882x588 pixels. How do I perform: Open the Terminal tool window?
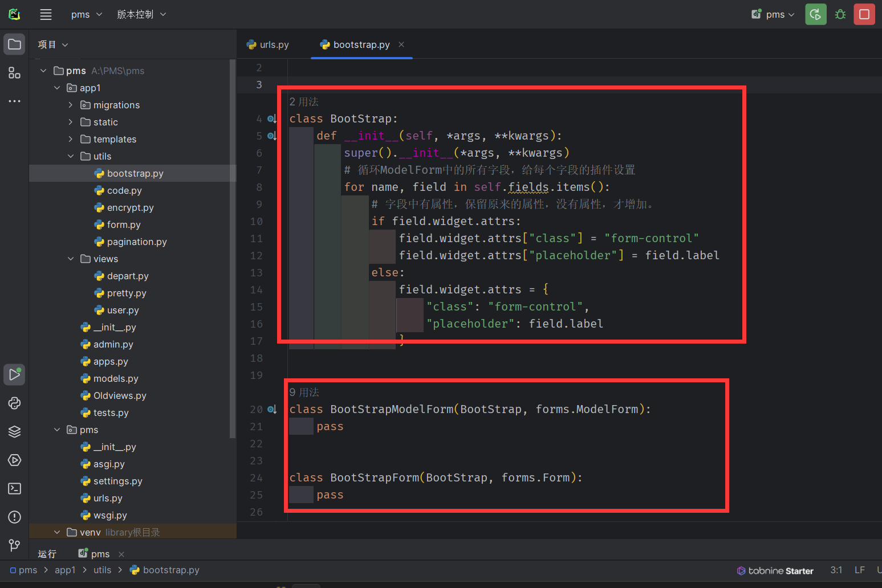(14, 489)
